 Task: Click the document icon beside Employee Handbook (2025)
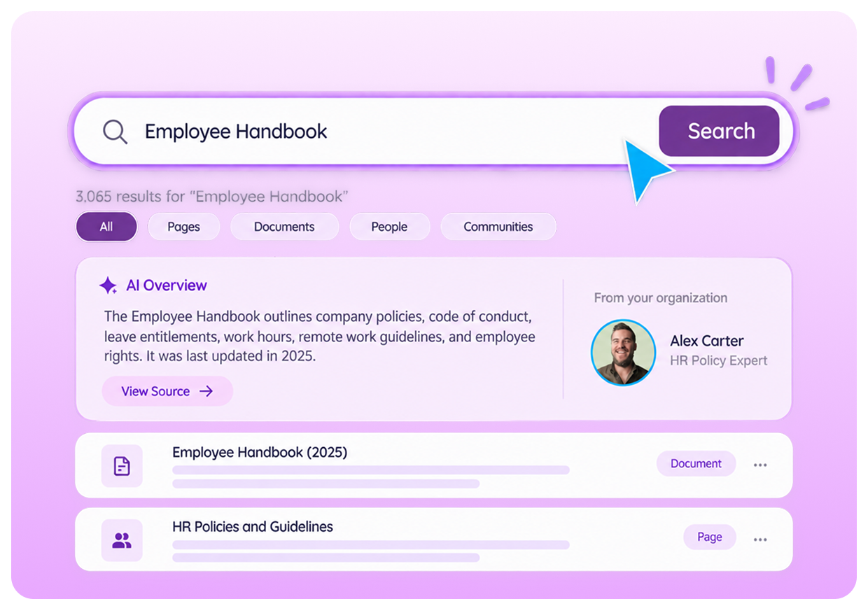(122, 466)
